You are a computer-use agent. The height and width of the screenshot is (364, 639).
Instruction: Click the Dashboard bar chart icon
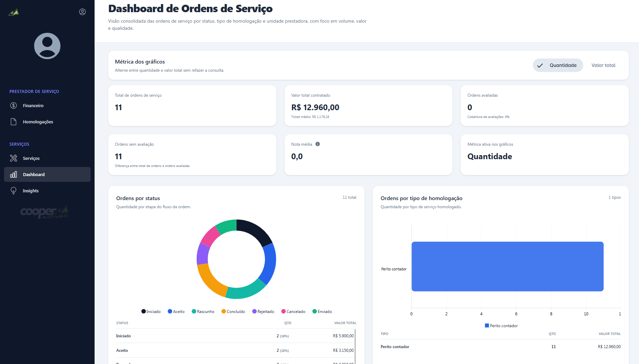(14, 174)
